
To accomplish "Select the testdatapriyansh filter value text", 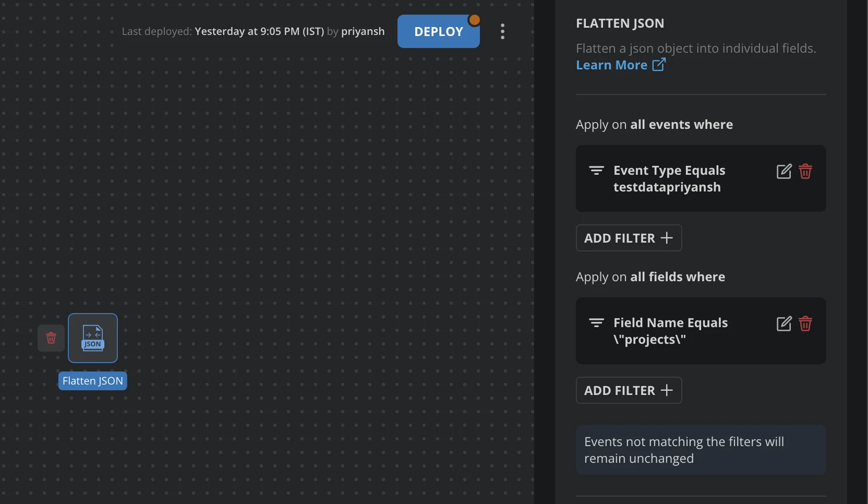I will [x=667, y=187].
